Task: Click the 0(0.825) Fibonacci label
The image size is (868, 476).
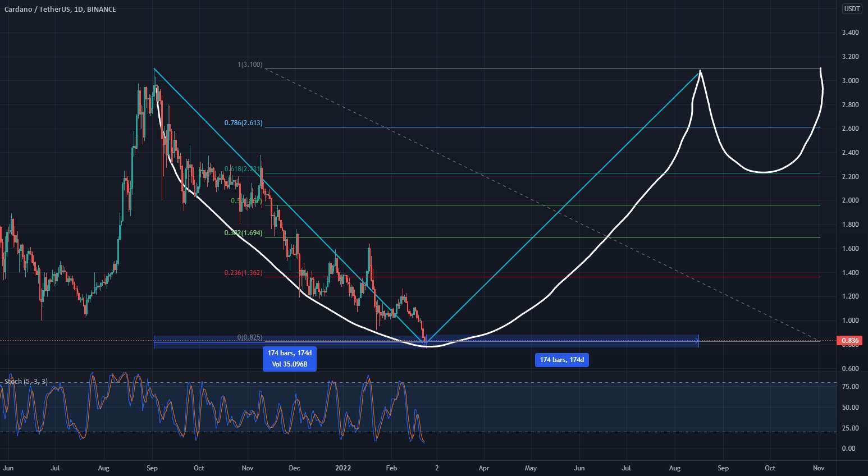Action: point(249,337)
